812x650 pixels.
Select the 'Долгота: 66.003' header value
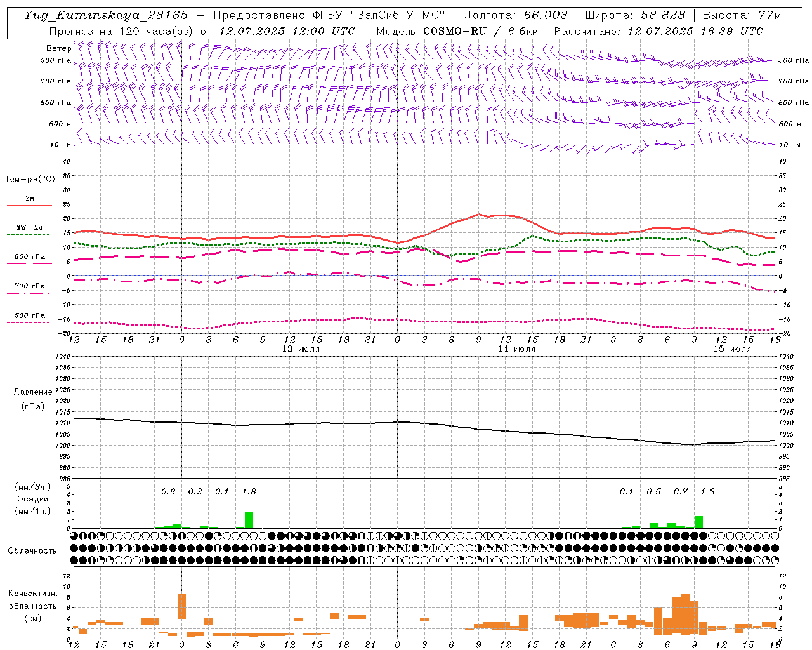pyautogui.click(x=515, y=15)
